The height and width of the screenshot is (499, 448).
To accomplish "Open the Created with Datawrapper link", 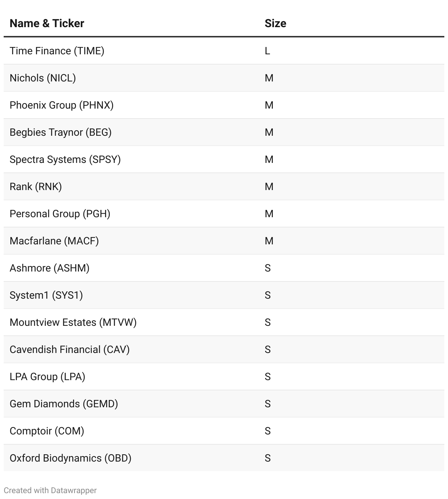I will [50, 491].
